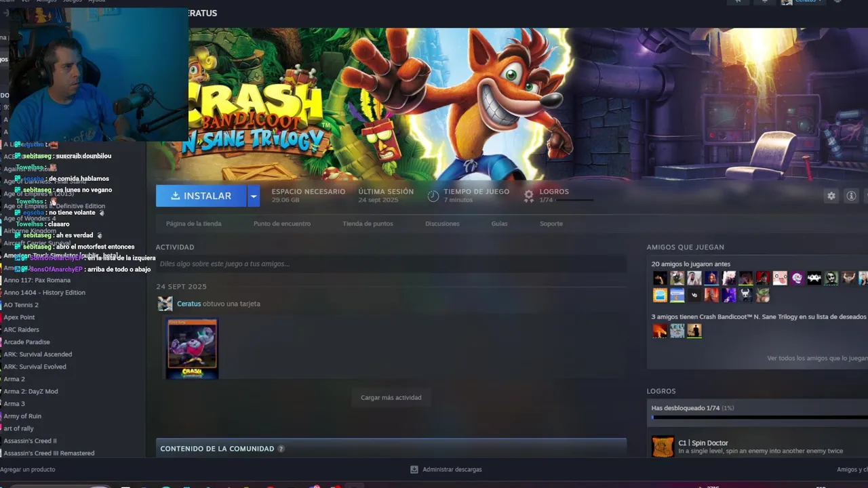Open the Hollow Knight friend avatar
The width and height of the screenshot is (868, 488).
click(746, 295)
